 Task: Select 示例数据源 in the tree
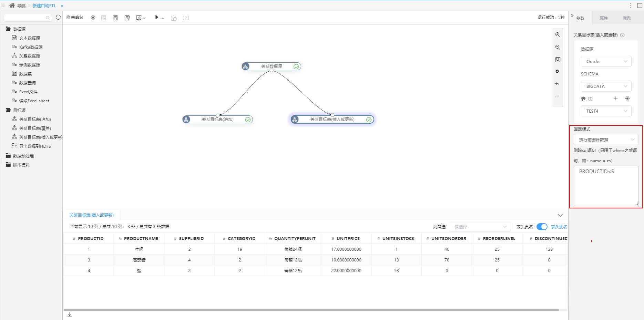pyautogui.click(x=26, y=65)
